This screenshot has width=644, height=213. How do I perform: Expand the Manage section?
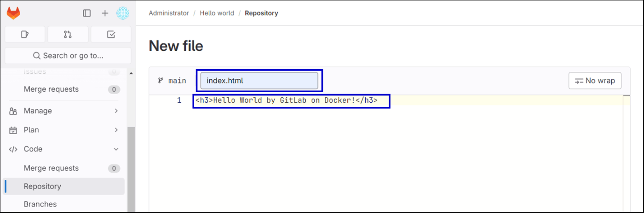click(65, 111)
